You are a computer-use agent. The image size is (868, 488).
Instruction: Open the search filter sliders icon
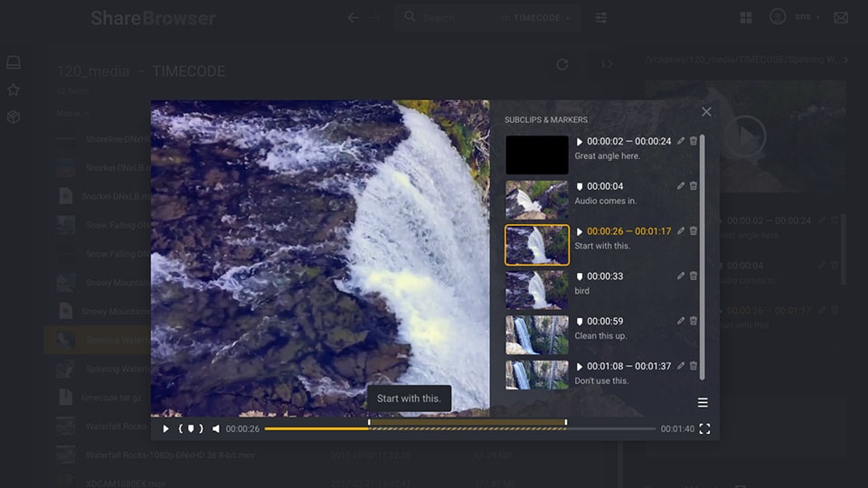tap(600, 18)
